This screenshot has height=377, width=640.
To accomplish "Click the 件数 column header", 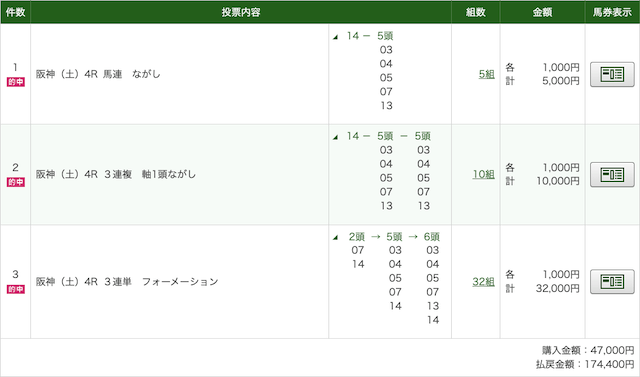I will click(x=16, y=12).
